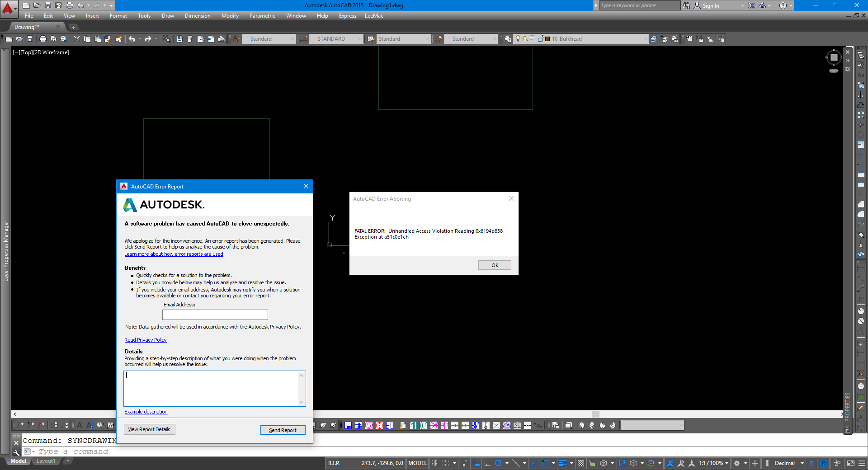
Task: Click the Autodesk Exchange X icon
Action: point(751,5)
